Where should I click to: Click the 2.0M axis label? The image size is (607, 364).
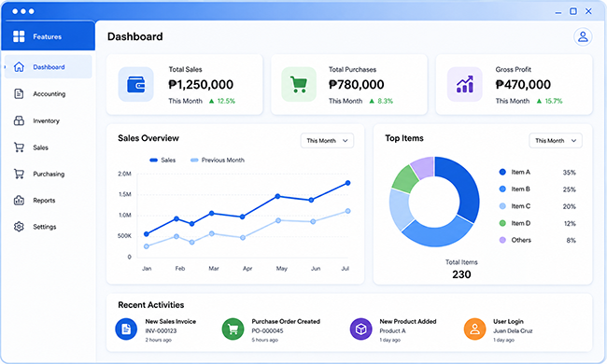coord(124,174)
